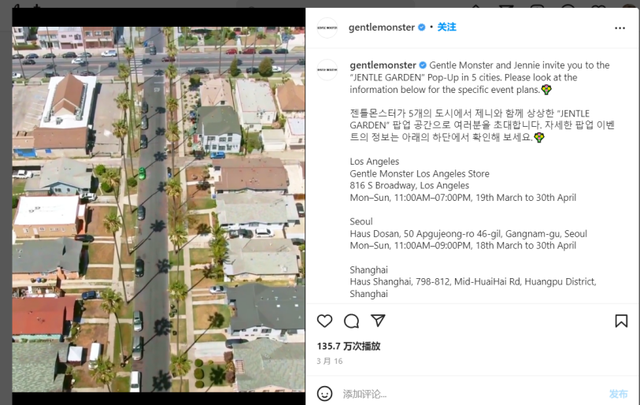Click 'Gentle Monster Los Angeles Store' line
Screen dimensions: 640x405
[419, 174]
